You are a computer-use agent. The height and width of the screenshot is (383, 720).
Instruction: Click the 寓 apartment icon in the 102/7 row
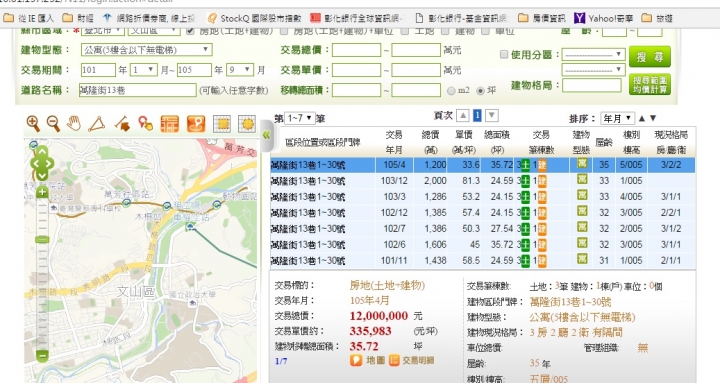click(x=582, y=227)
